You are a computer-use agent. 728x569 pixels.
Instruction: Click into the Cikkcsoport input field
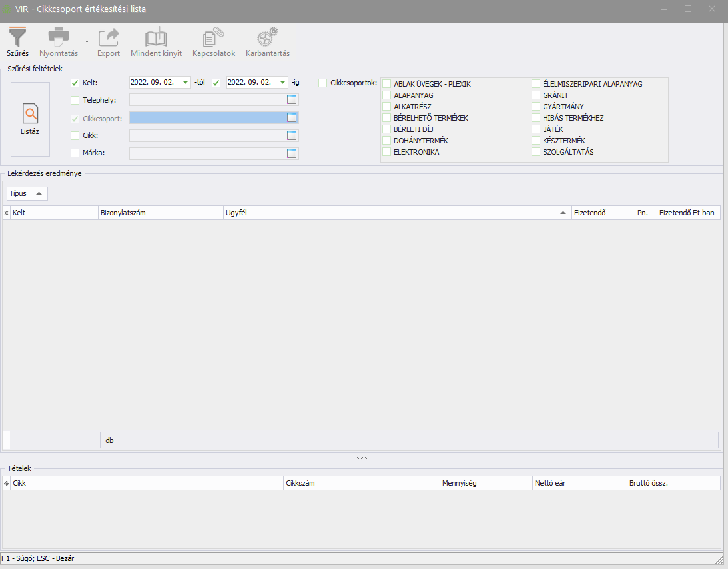click(206, 118)
